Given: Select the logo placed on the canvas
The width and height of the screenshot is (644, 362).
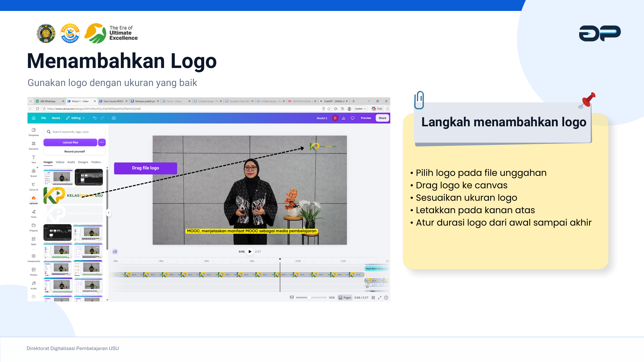Looking at the screenshot, I should click(x=322, y=146).
